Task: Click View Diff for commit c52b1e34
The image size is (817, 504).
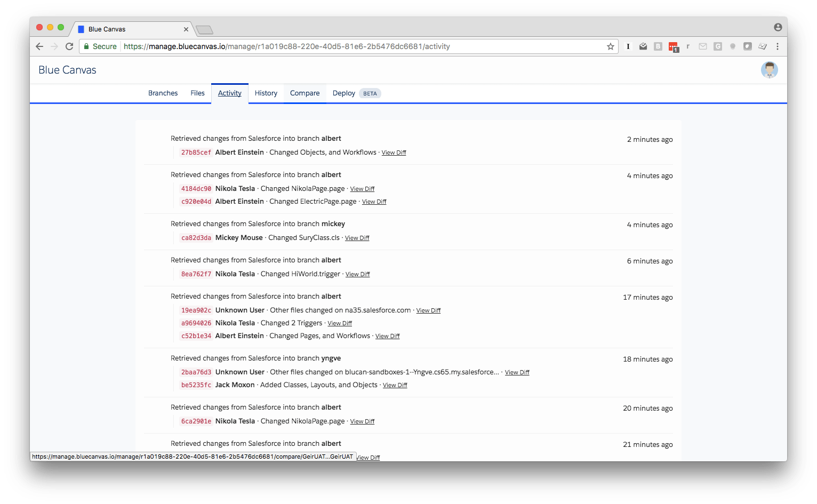Action: click(x=388, y=336)
